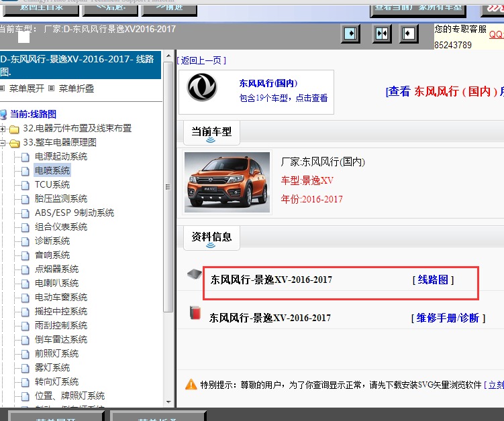Open 音响系统 tree item
Image resolution: width=504 pixels, height=421 pixels.
coord(52,255)
